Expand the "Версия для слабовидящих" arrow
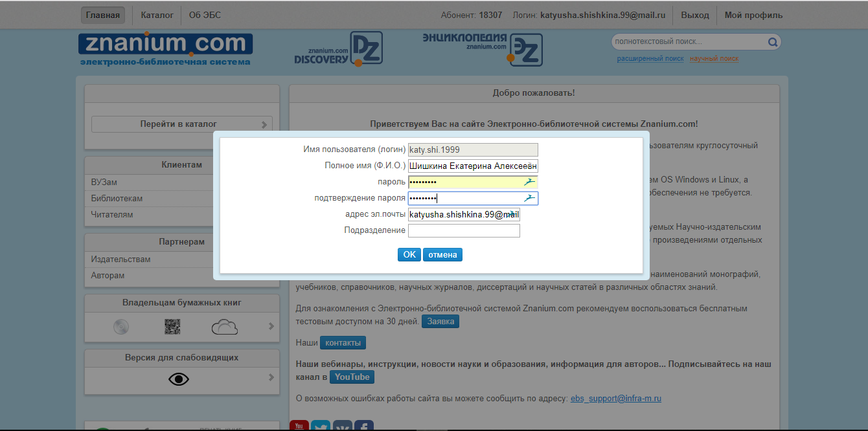 pyautogui.click(x=271, y=378)
